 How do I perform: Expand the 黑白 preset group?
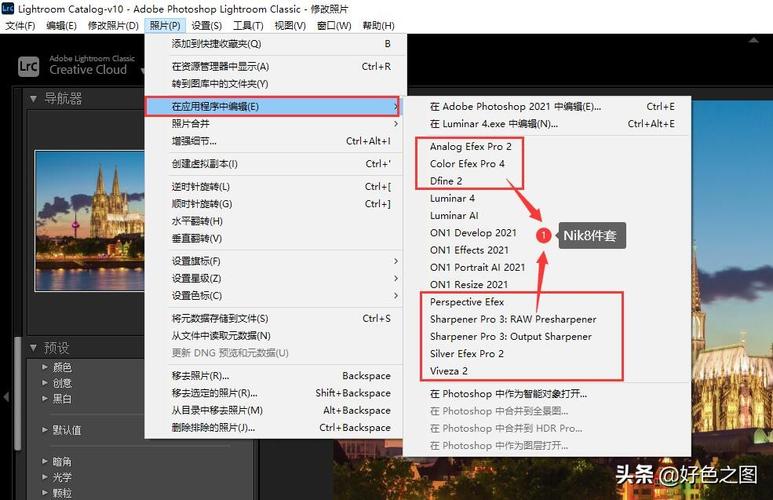point(45,398)
